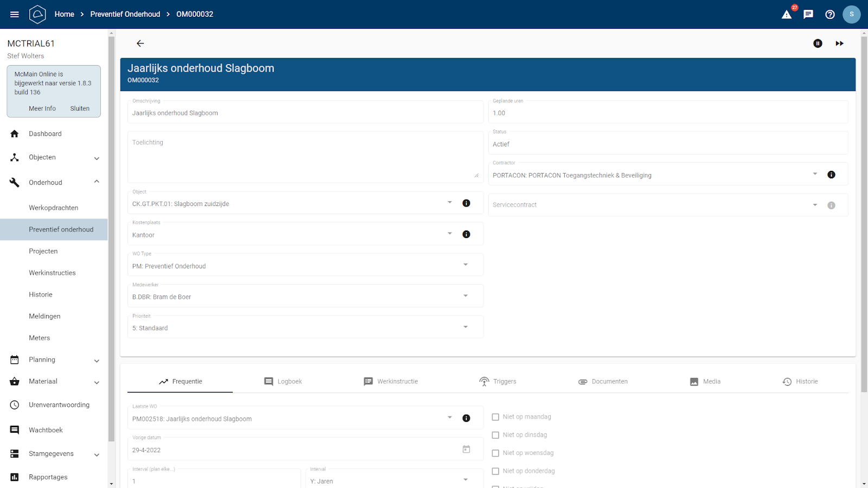Click the fast-forward icon in the toolbar
868x488 pixels.
[x=839, y=43]
